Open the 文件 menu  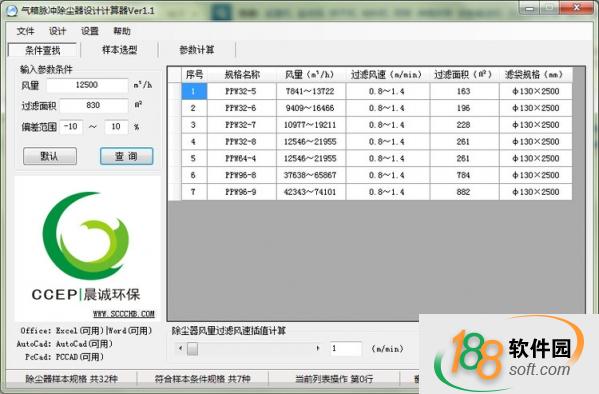click(25, 31)
